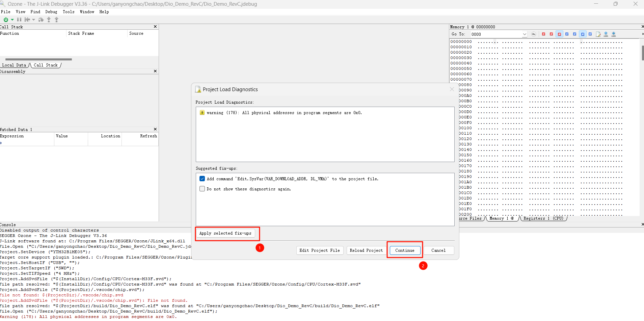This screenshot has width=644, height=321.
Task: Toggle the Add command Edit.SysVar fix-up checkbox
Action: [202, 179]
